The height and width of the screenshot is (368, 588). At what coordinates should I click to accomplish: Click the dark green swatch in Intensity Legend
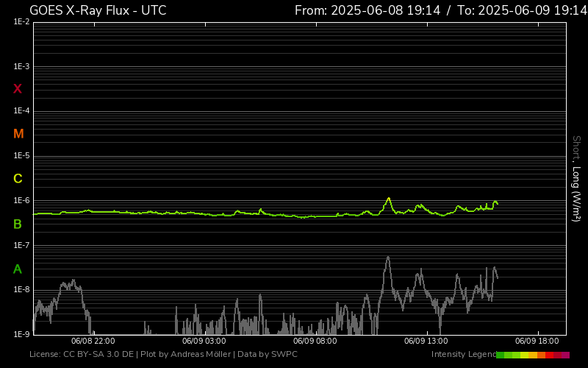coord(501,355)
